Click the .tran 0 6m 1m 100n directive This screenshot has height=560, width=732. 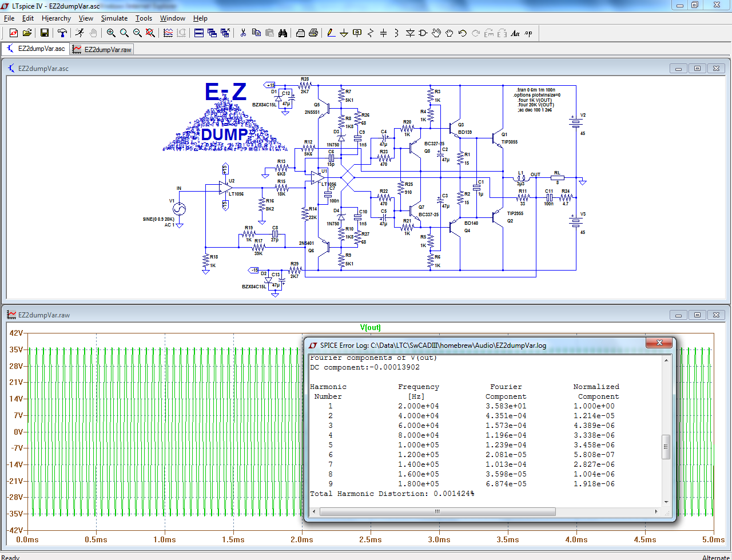[535, 90]
